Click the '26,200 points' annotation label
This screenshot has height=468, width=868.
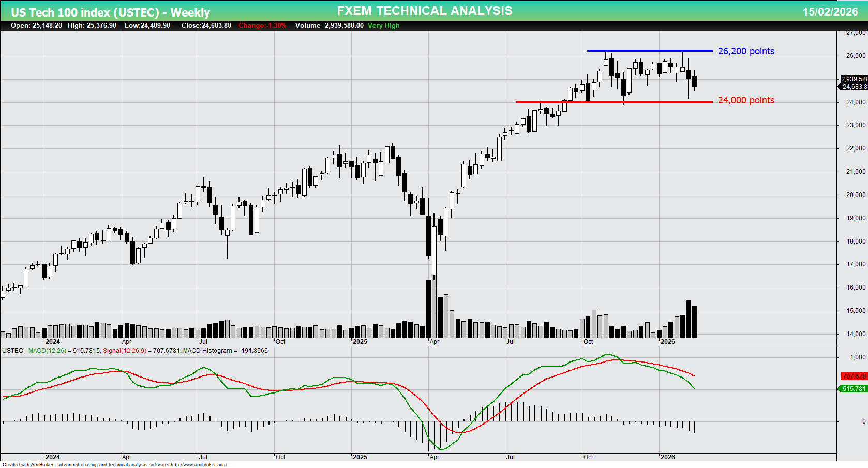point(746,51)
